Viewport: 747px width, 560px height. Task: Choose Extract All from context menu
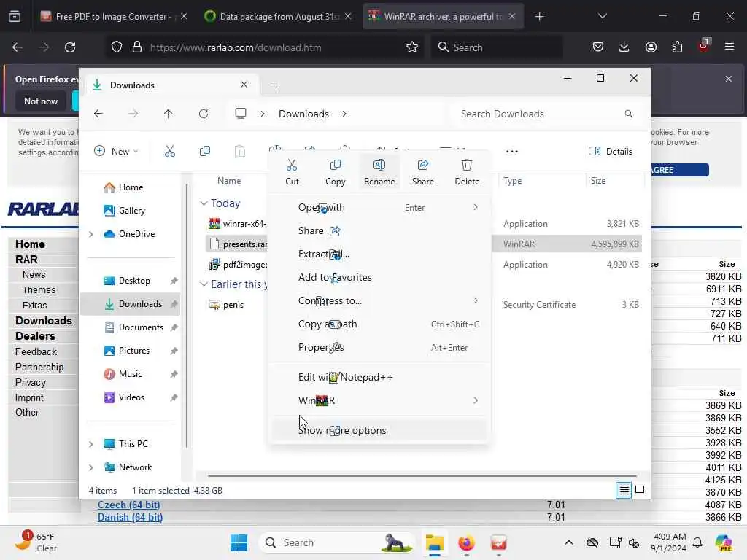pyautogui.click(x=379, y=254)
